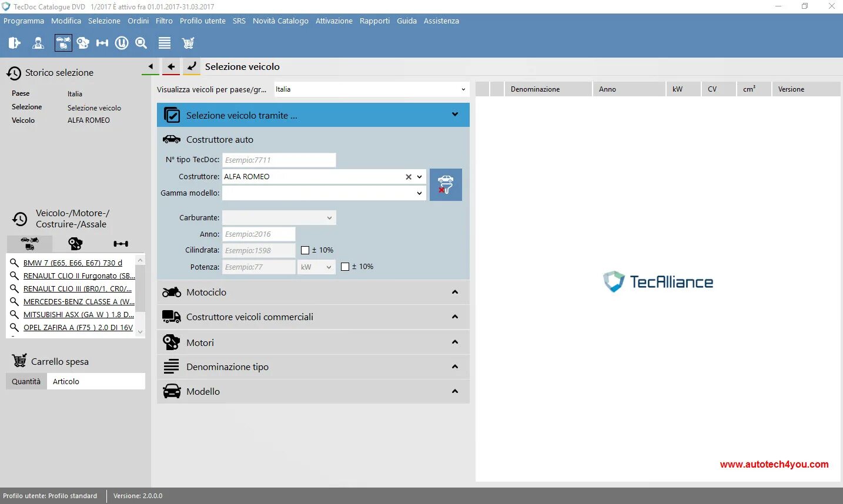
Task: Click the Anno input field
Action: click(259, 234)
